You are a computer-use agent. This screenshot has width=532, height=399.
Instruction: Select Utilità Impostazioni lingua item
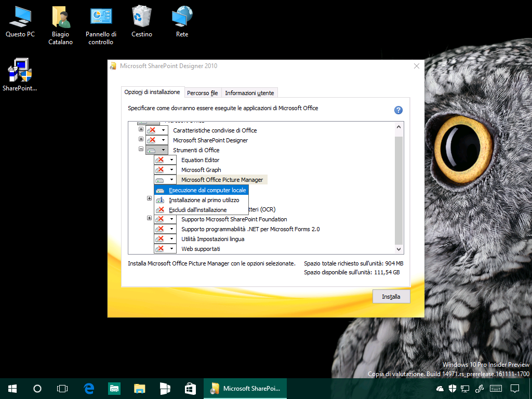coord(212,239)
